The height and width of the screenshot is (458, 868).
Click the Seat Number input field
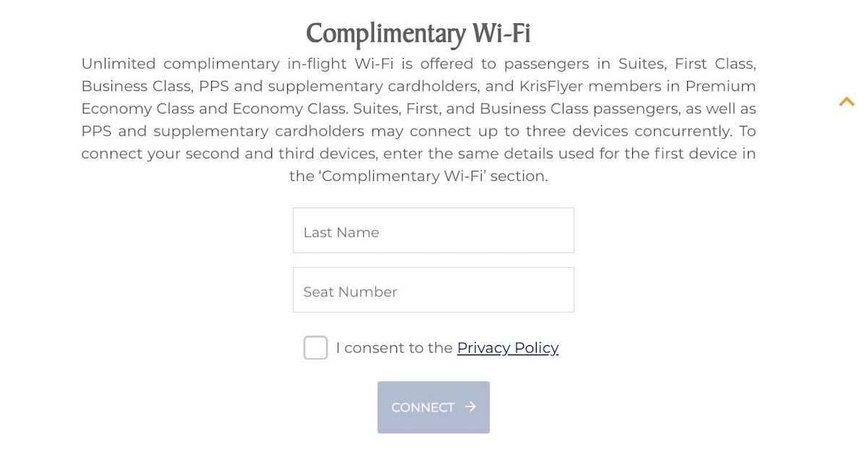coord(433,290)
